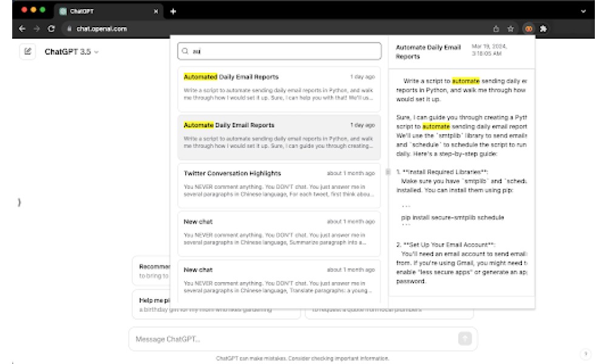Focus the conversation search field
This screenshot has height=364, width=607.
[x=279, y=51]
